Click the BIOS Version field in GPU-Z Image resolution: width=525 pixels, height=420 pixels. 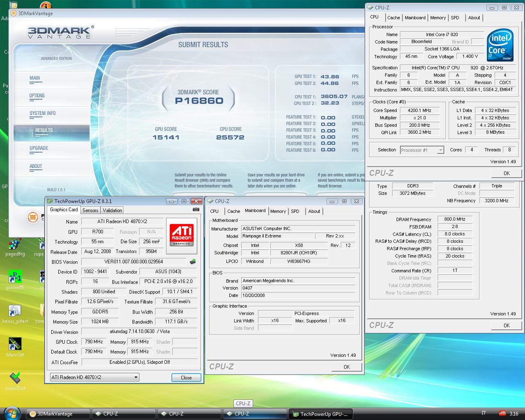coord(134,262)
